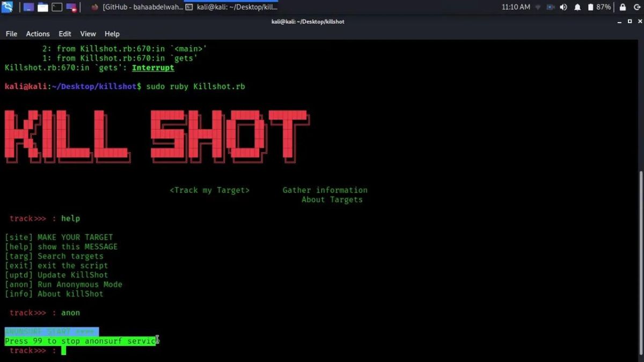Image resolution: width=644 pixels, height=362 pixels.
Task: Open the screen recorder panel launcher
Action: point(71,8)
